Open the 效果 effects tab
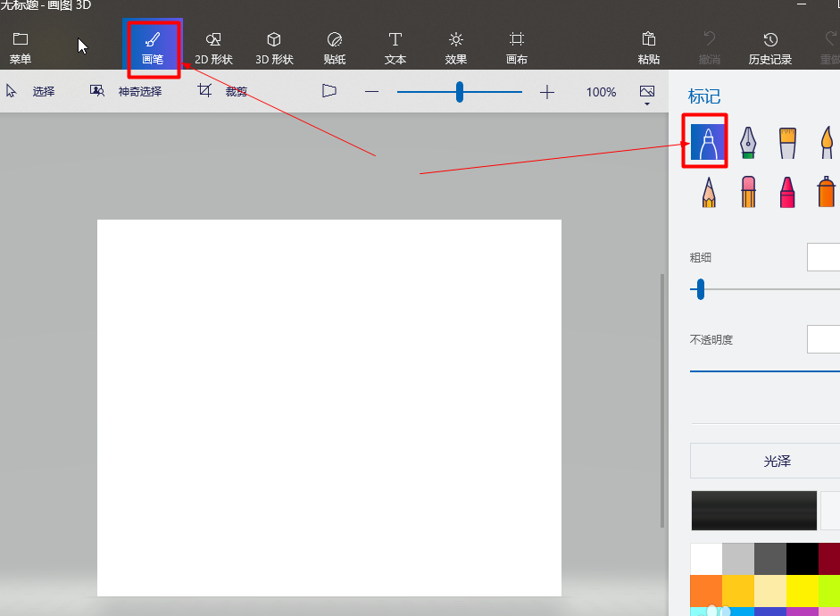 point(456,48)
